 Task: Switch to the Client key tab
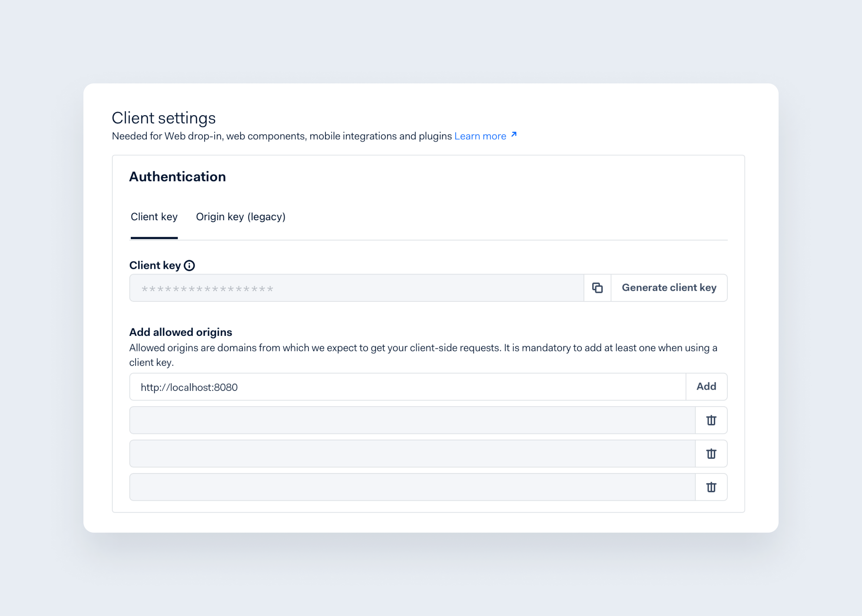point(154,217)
